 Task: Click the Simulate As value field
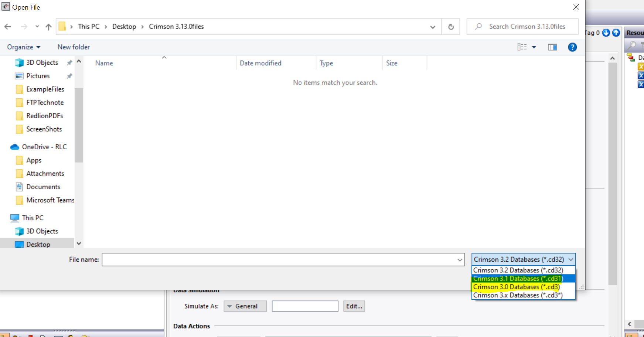click(x=305, y=306)
